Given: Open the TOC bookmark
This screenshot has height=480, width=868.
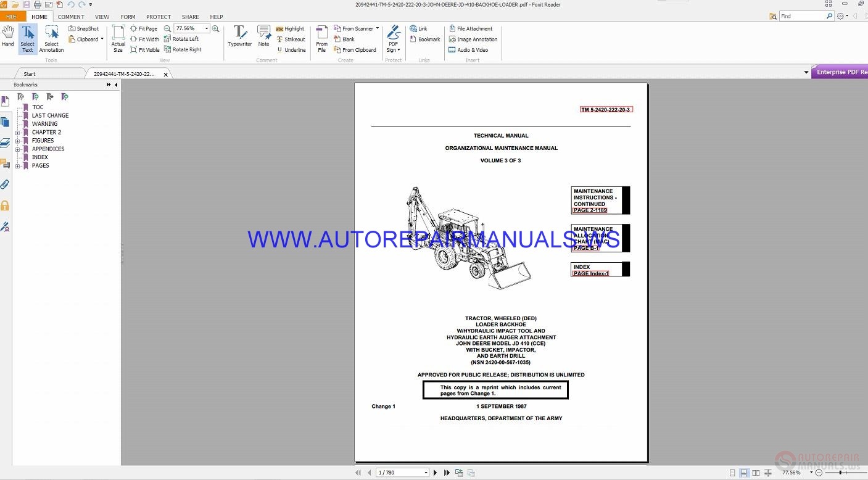Looking at the screenshot, I should 38,107.
